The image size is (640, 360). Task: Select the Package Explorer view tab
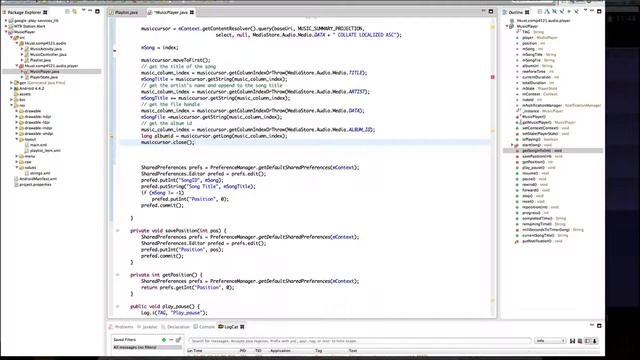point(25,12)
